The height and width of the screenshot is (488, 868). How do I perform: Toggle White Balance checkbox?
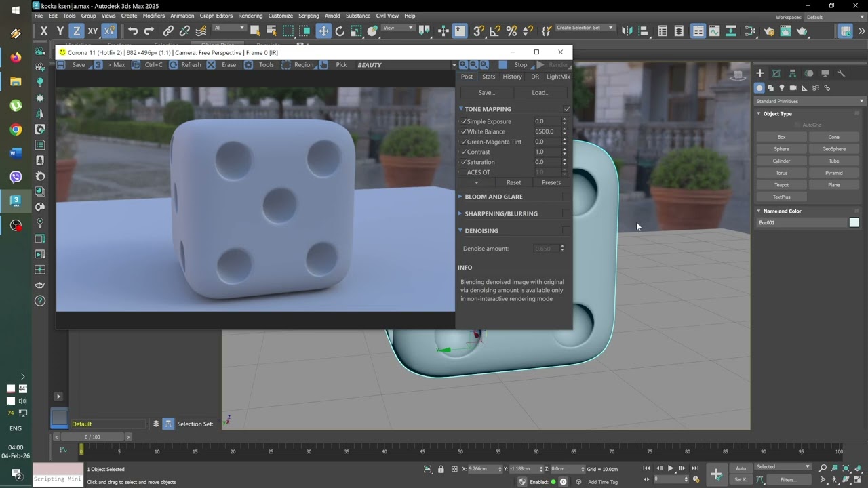463,131
